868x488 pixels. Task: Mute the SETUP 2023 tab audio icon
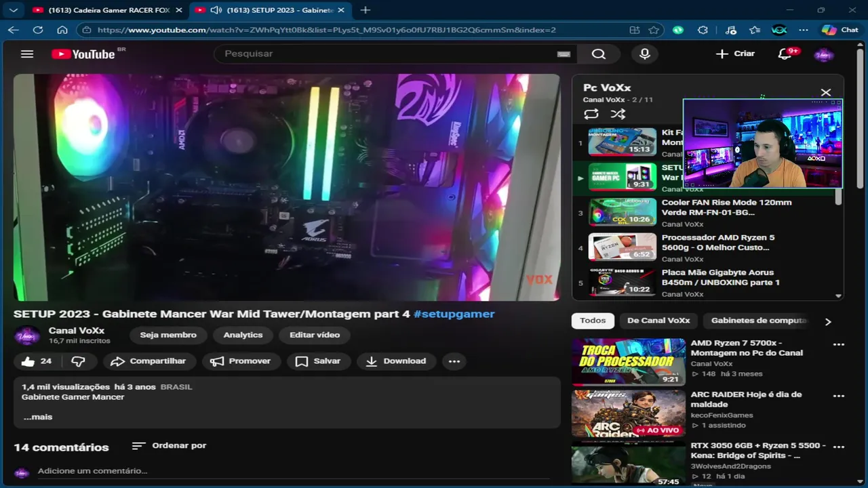click(216, 10)
